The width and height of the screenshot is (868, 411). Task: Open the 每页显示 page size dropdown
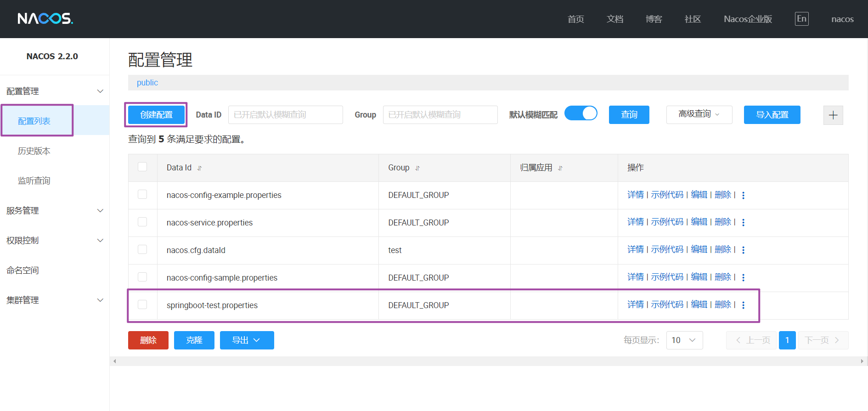[684, 340]
